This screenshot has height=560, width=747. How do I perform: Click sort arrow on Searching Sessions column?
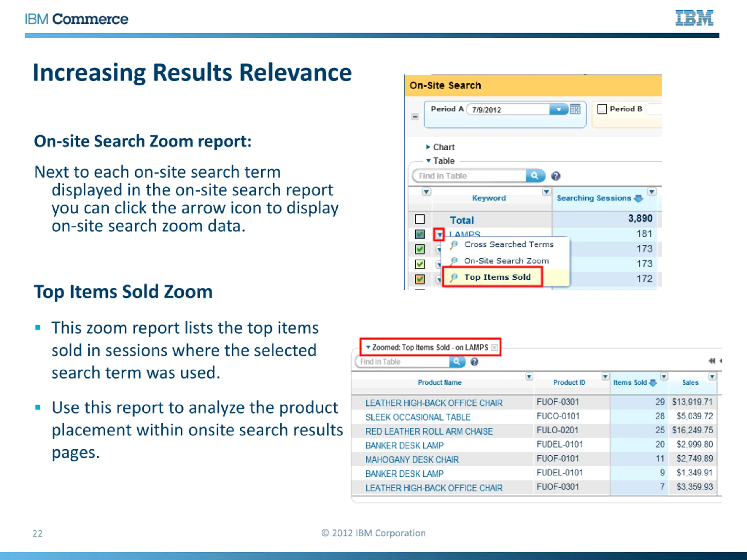click(638, 199)
